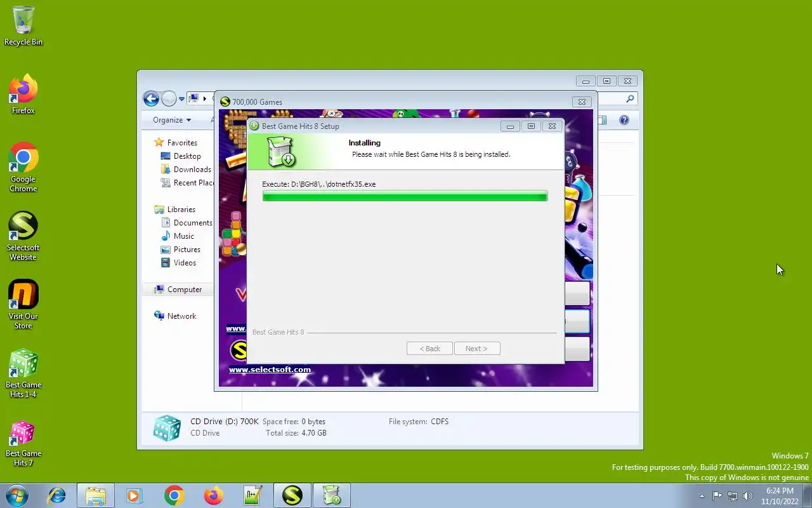
Task: Open the Music library
Action: pyautogui.click(x=178, y=236)
